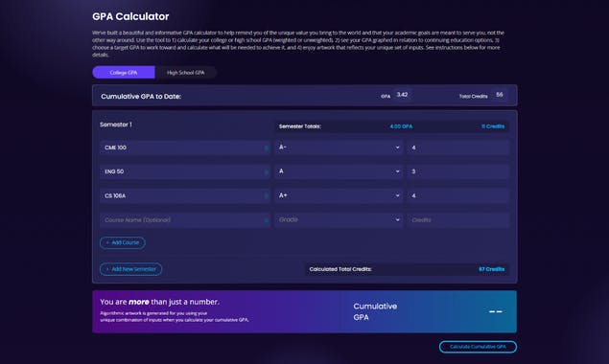Click the small icon inside the ENG 50 field
Viewport: 609px width, 364px height.
(266, 171)
